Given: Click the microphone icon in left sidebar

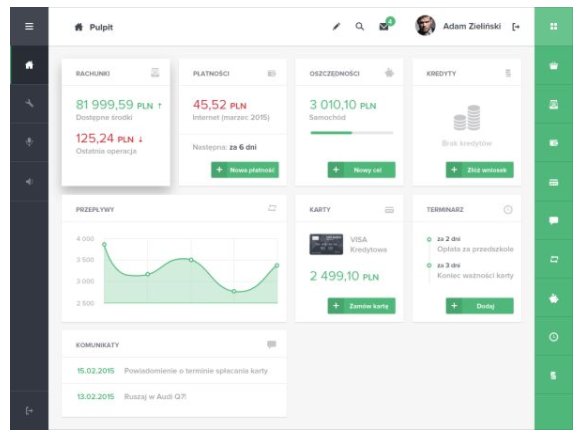Looking at the screenshot, I should click(29, 142).
